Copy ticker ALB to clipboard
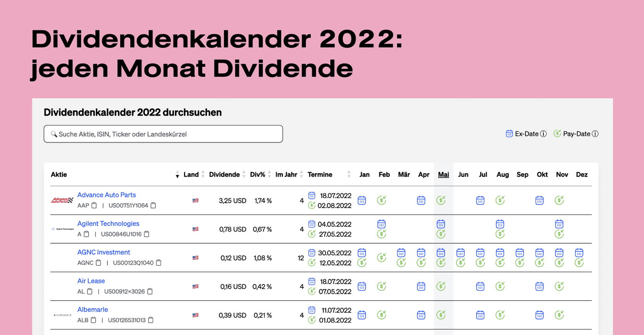 tap(93, 320)
